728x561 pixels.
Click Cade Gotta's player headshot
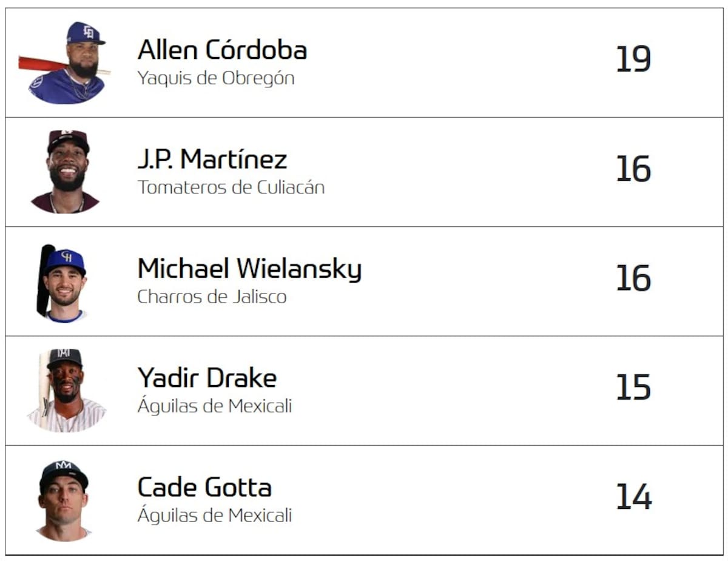click(64, 500)
